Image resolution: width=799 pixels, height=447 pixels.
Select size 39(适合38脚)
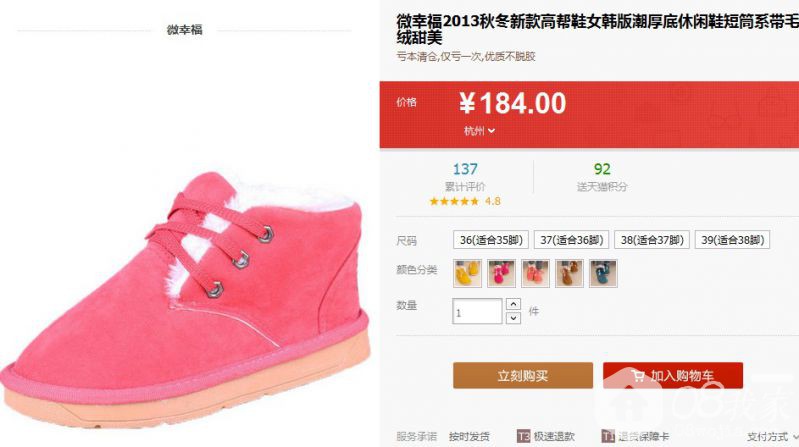tap(732, 240)
